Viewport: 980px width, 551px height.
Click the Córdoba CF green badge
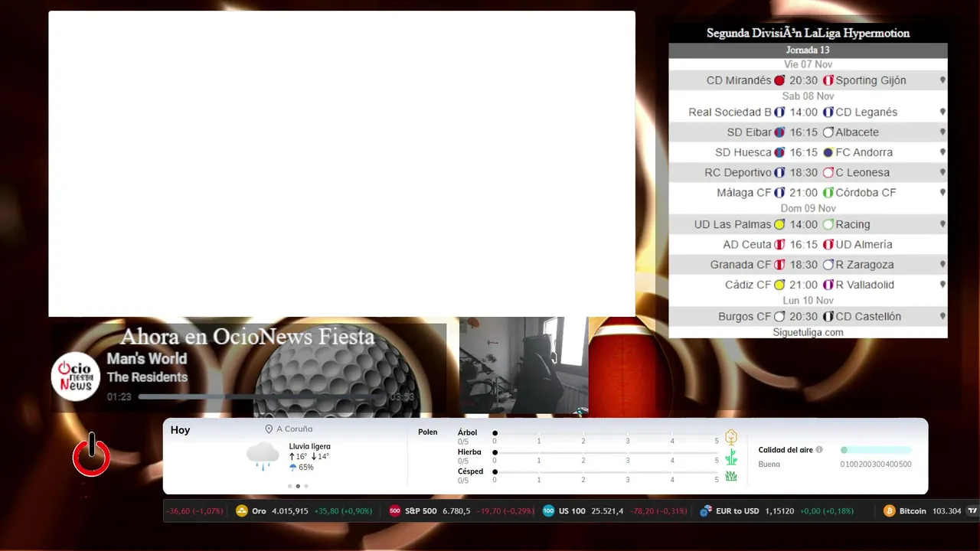[x=828, y=193]
